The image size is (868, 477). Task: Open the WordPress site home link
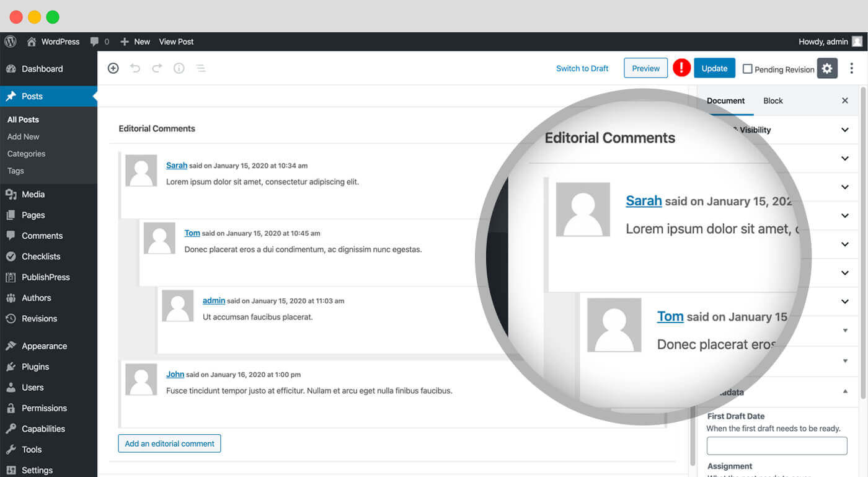53,42
